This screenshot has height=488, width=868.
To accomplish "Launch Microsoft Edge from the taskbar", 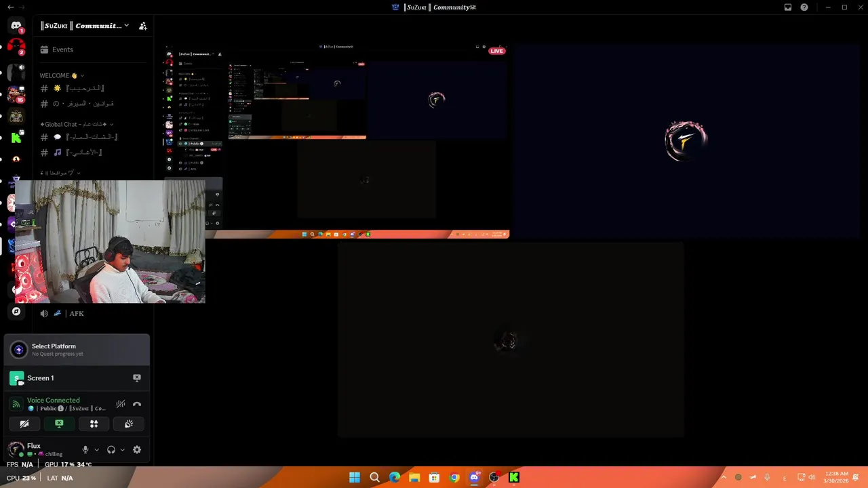I will [x=395, y=478].
